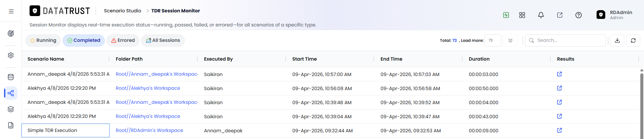Go to Scenario Studio breadcrumb

[x=122, y=11]
